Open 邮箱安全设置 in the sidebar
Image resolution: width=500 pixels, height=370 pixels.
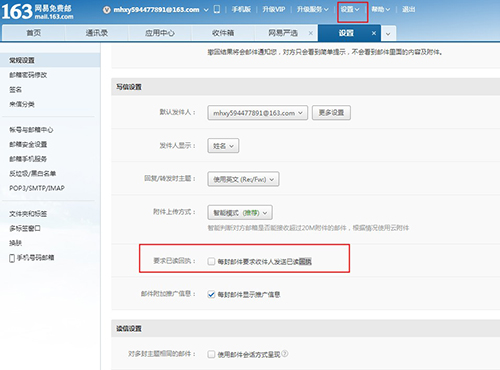click(28, 144)
